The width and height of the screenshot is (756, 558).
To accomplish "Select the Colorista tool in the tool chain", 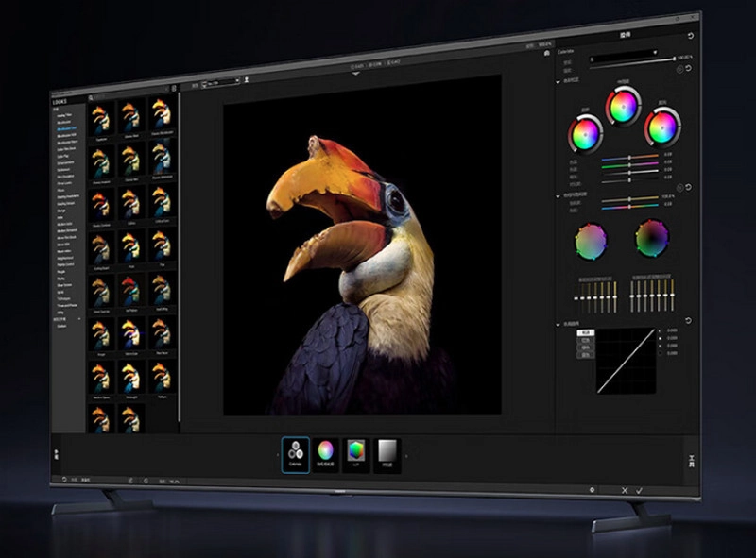I will [x=296, y=453].
